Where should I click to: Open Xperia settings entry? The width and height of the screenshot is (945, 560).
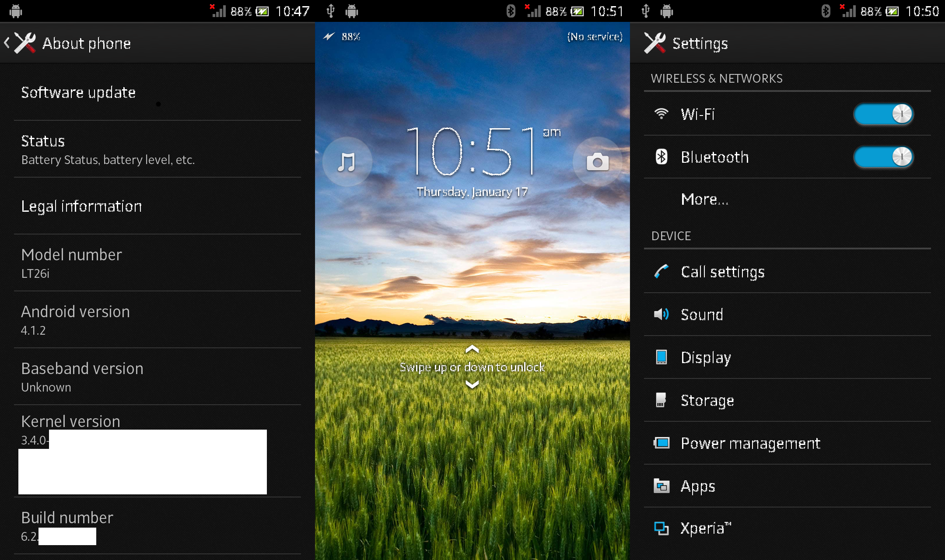(x=787, y=528)
